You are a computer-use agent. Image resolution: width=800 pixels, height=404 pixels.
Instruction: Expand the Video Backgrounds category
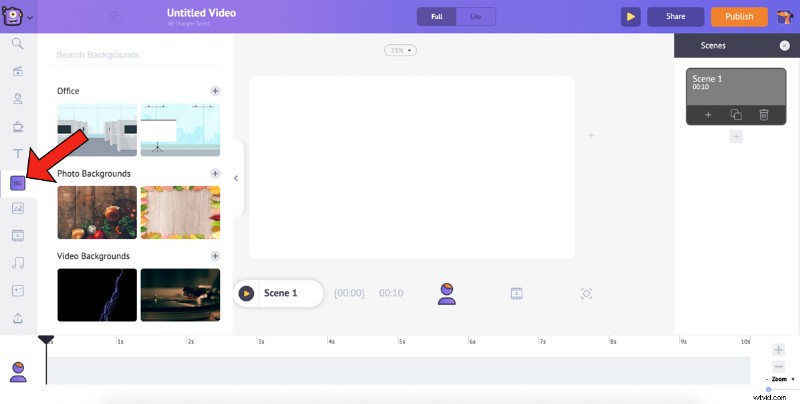pos(215,256)
